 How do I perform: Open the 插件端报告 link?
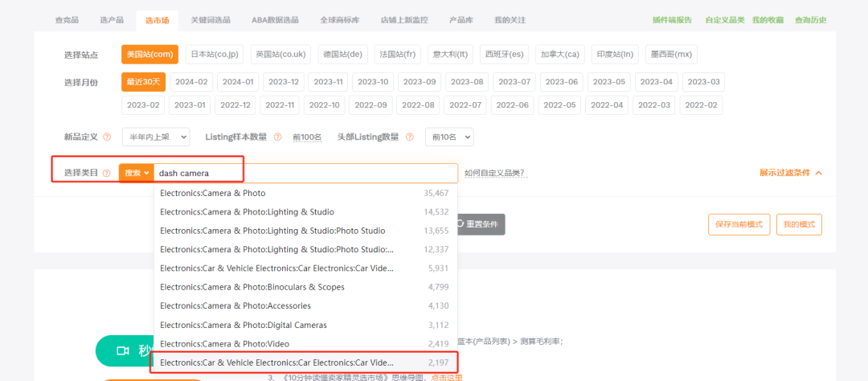click(672, 20)
